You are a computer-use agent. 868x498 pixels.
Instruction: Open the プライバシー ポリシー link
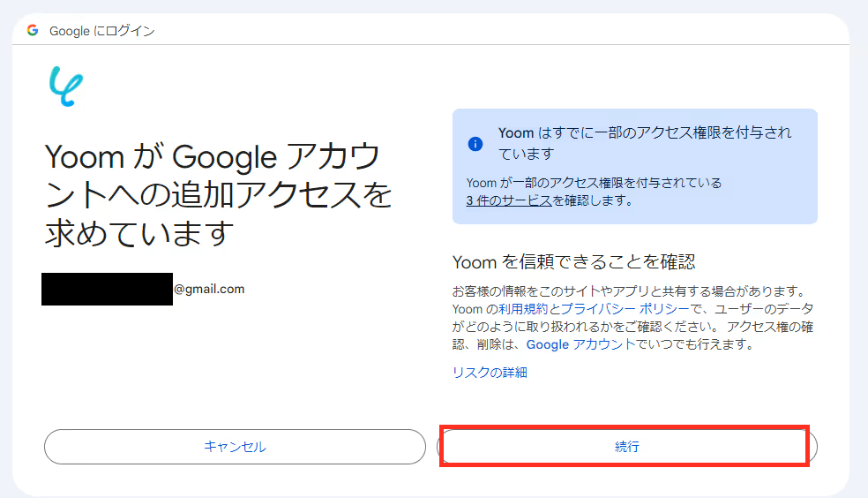tap(625, 308)
